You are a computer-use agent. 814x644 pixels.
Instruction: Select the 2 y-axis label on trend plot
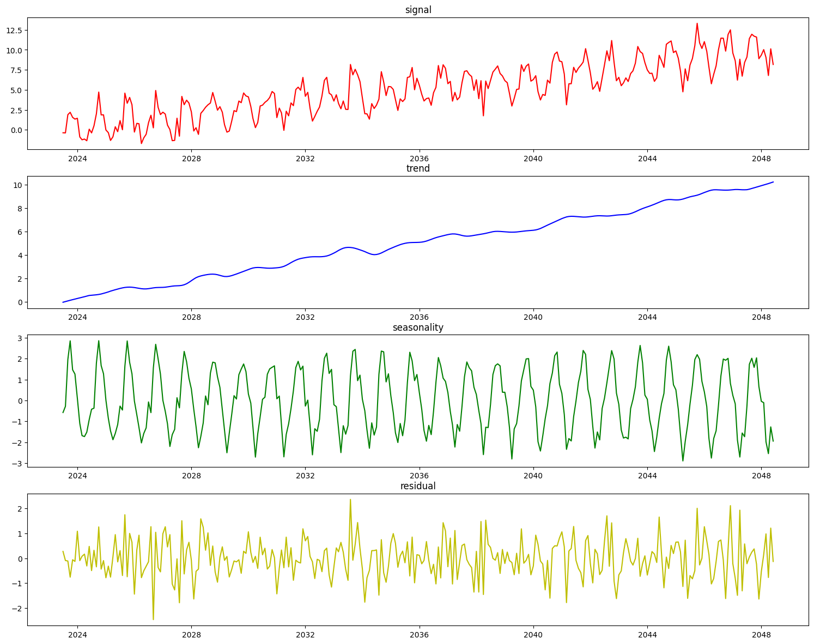pos(20,279)
